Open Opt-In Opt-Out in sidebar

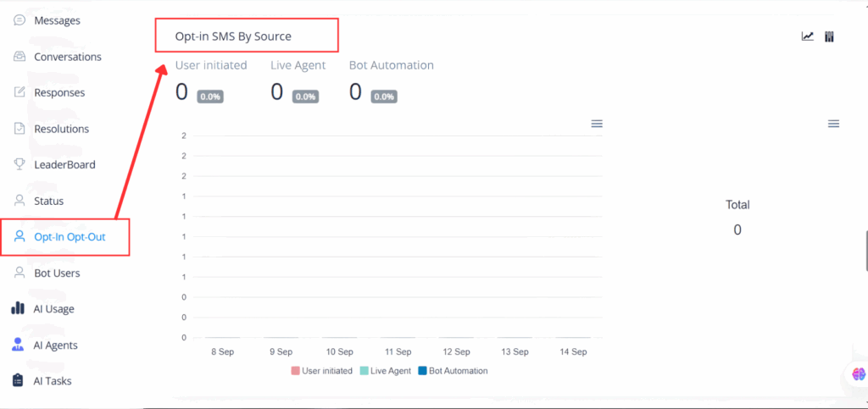pyautogui.click(x=70, y=237)
